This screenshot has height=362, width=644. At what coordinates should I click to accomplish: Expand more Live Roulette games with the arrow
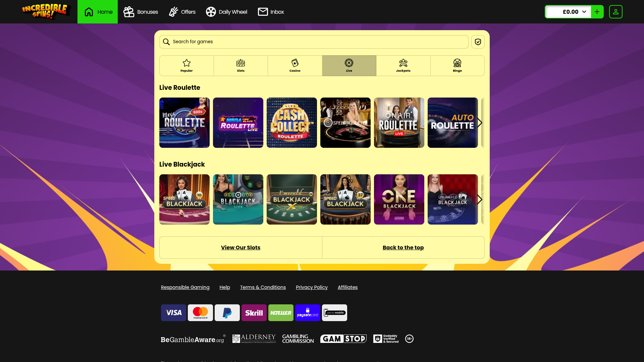coord(480,122)
